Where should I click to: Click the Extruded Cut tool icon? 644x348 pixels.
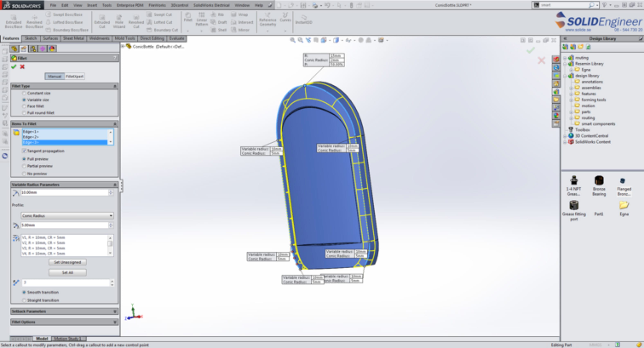[102, 18]
